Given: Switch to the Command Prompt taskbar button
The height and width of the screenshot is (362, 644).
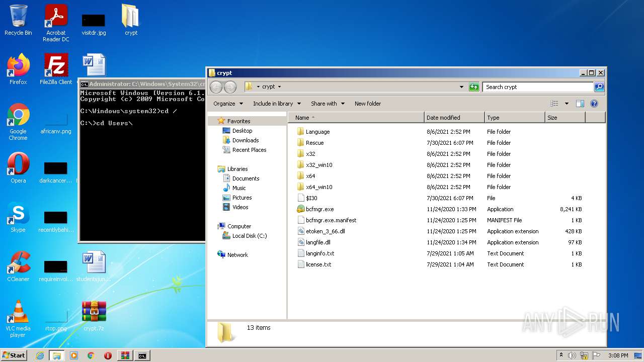Looking at the screenshot, I should pyautogui.click(x=142, y=355).
